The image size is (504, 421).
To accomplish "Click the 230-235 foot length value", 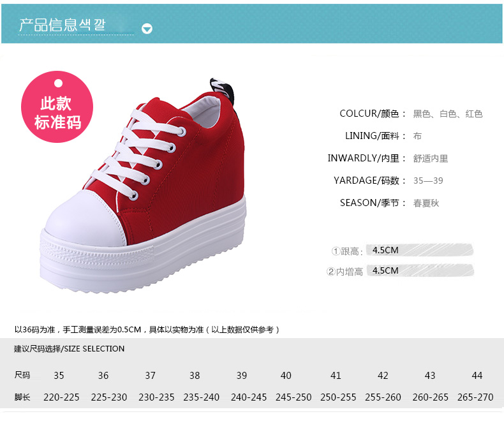I will pyautogui.click(x=156, y=397).
